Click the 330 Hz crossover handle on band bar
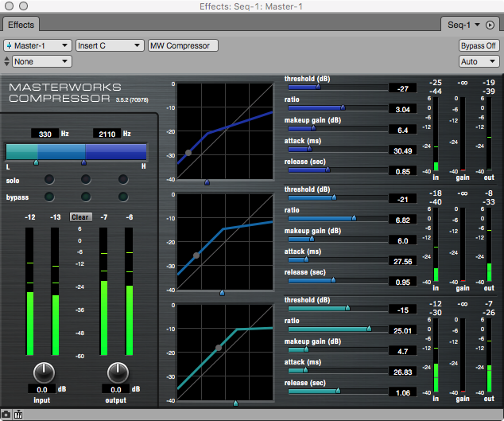Image resolution: width=504 pixels, height=421 pixels. (37, 162)
